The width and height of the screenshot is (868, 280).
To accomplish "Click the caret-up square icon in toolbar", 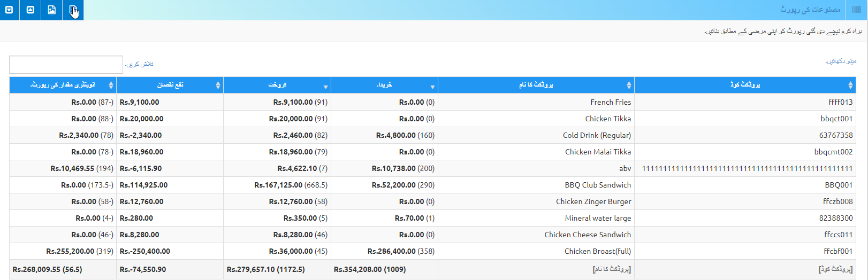I will click(x=31, y=10).
